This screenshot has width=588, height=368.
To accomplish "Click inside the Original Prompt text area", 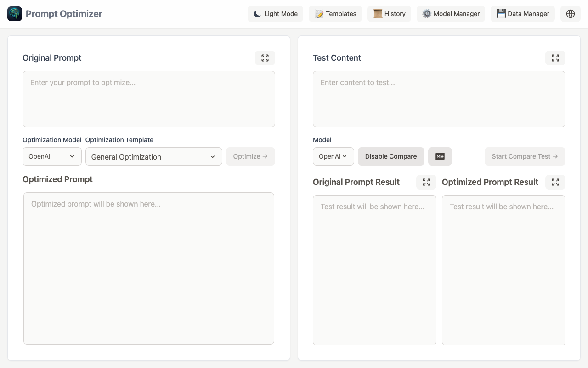I will [149, 98].
